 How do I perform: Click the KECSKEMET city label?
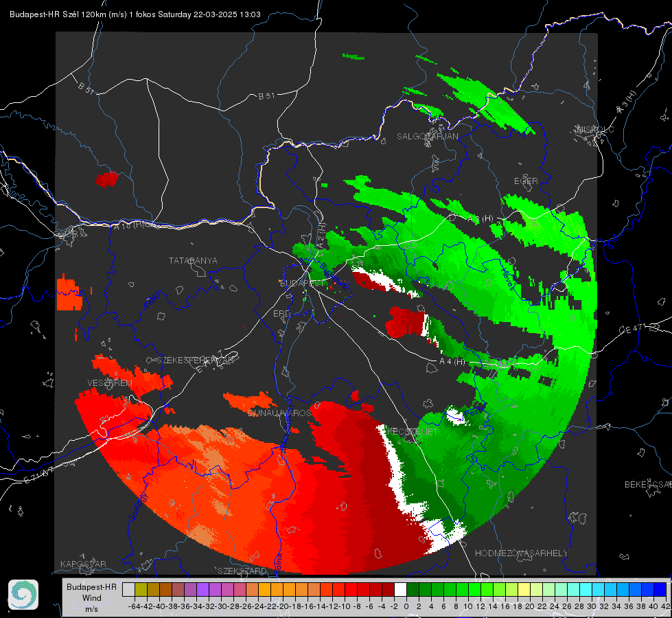(413, 432)
